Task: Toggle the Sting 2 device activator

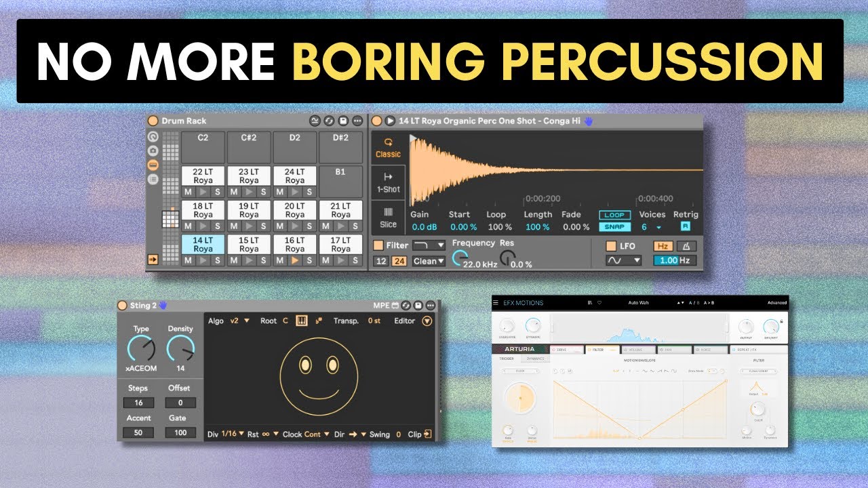Action: 122,305
